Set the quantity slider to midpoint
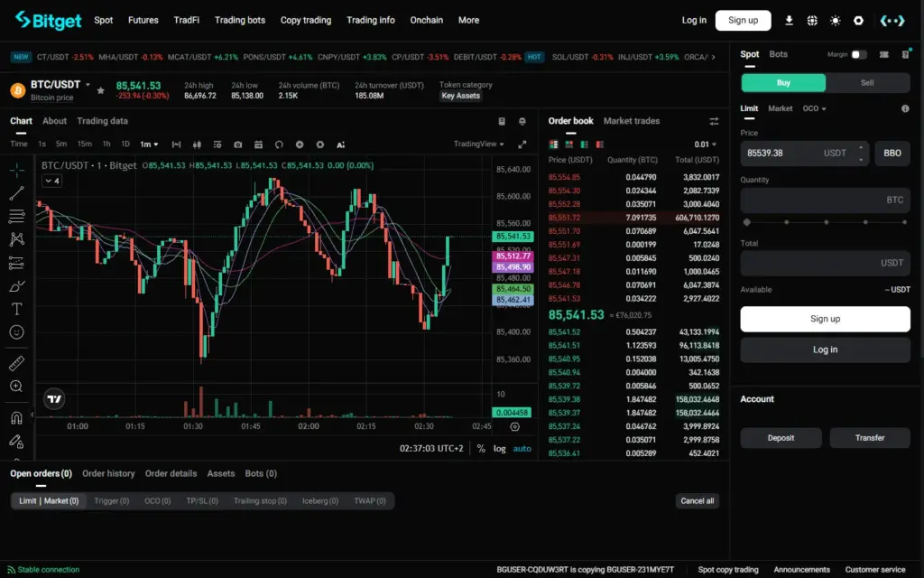The height and width of the screenshot is (578, 924). [x=826, y=222]
